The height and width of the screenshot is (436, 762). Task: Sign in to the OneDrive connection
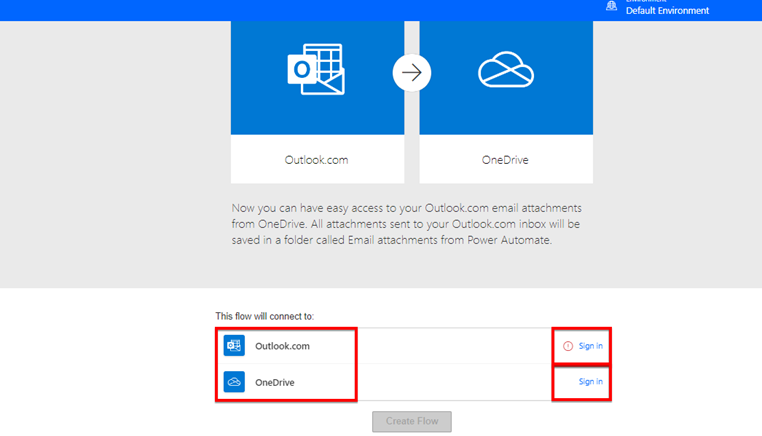[590, 382]
